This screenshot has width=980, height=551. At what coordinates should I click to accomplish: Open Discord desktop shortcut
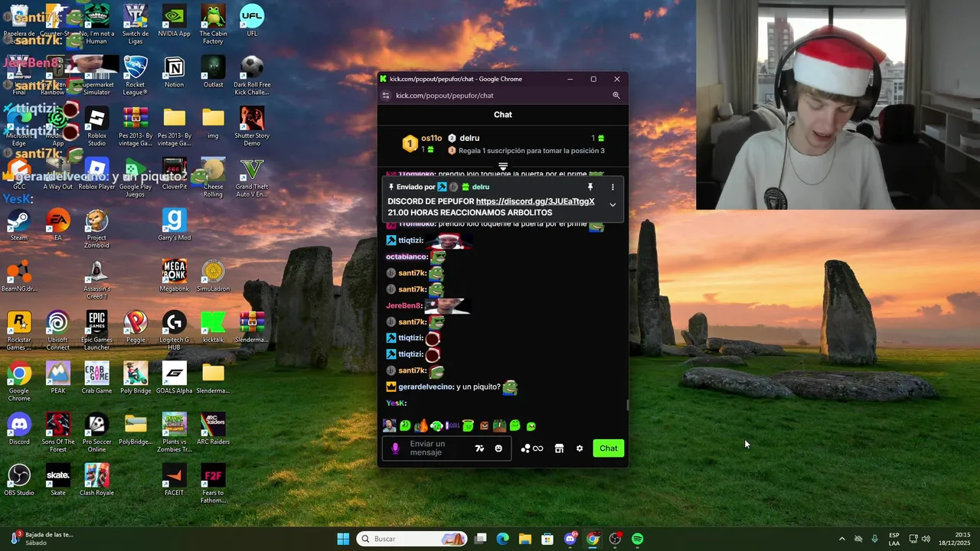(x=19, y=429)
